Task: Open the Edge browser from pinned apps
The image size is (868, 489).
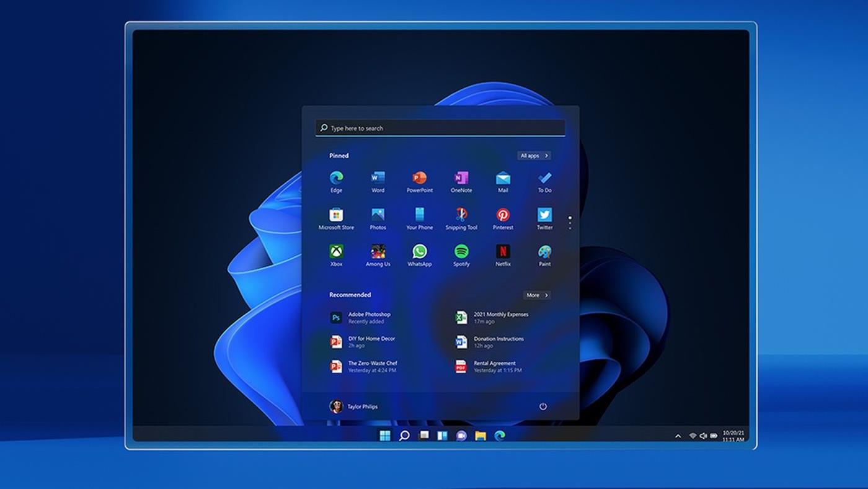Action: (x=336, y=179)
